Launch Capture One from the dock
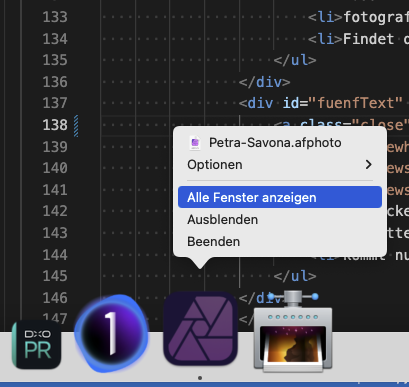This screenshot has width=409, height=387. (x=112, y=334)
